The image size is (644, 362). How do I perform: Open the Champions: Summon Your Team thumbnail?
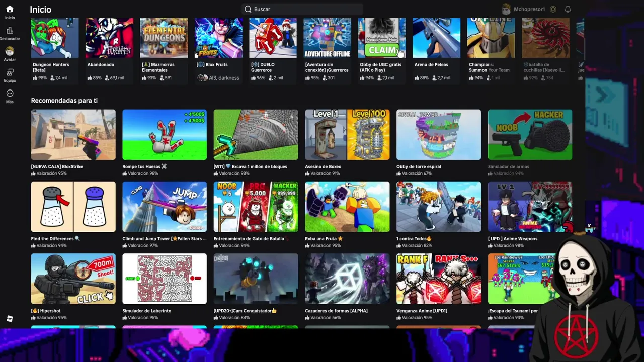click(x=491, y=38)
